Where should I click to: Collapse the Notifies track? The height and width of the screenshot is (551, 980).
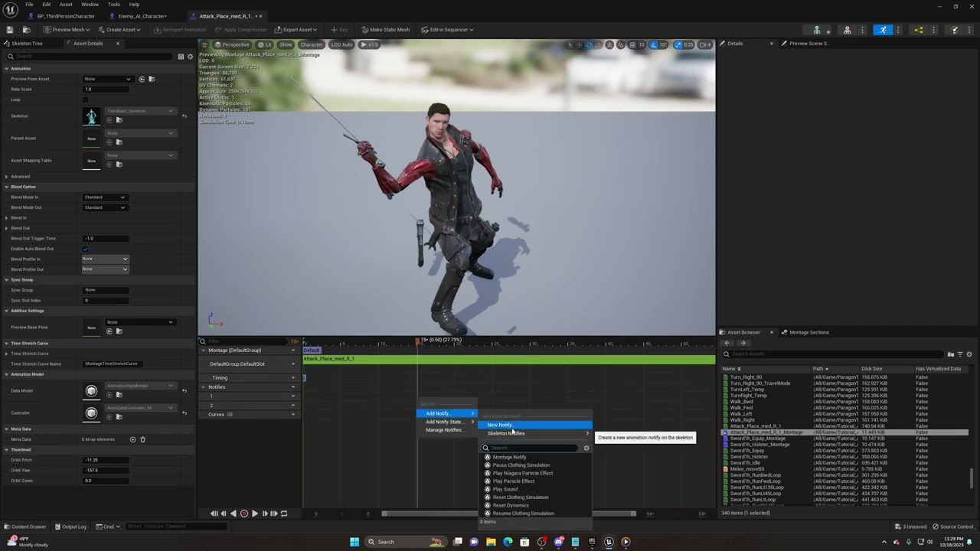click(x=204, y=387)
